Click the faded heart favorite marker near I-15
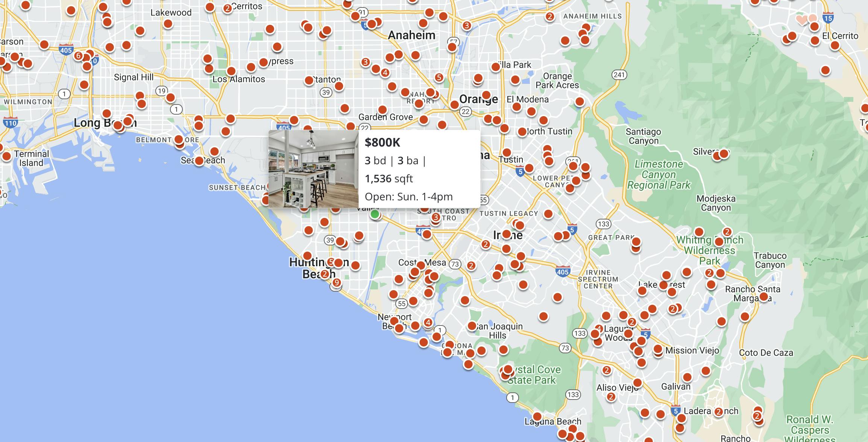 pos(801,20)
